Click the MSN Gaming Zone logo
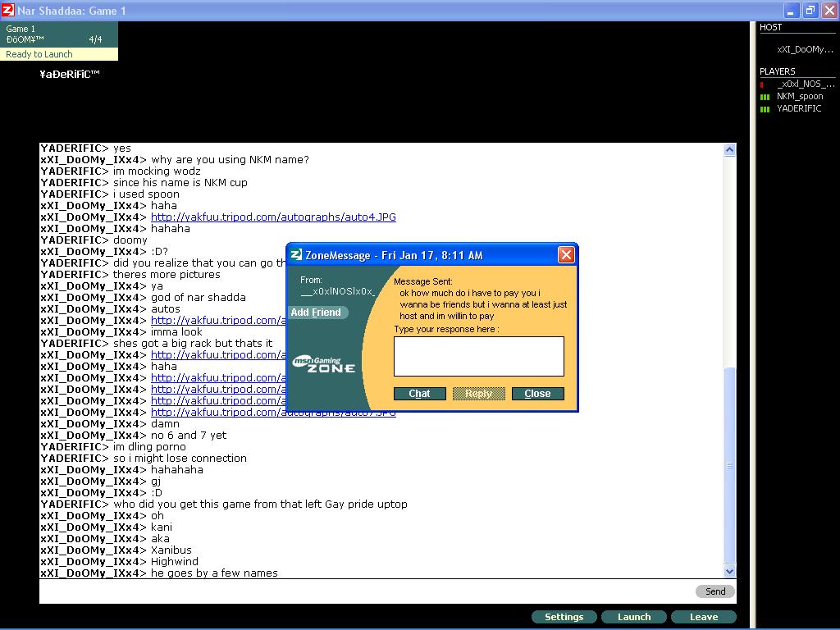The image size is (840, 630). coord(324,365)
